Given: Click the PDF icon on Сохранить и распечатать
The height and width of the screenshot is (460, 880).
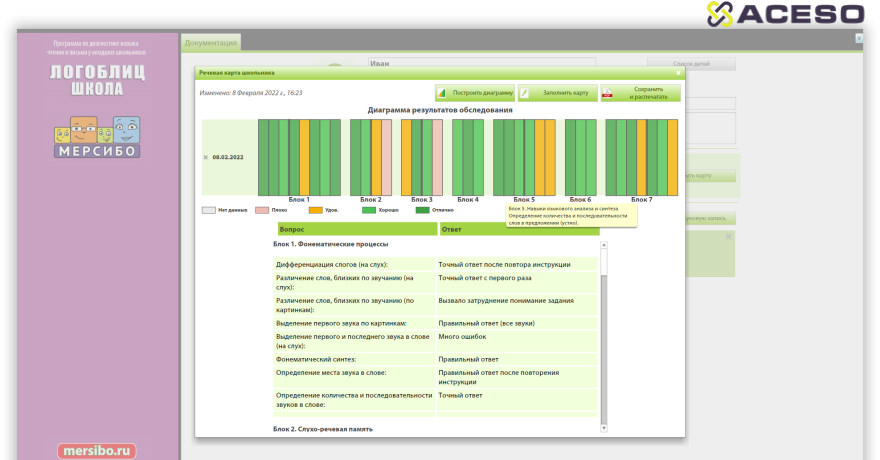Looking at the screenshot, I should (x=607, y=93).
